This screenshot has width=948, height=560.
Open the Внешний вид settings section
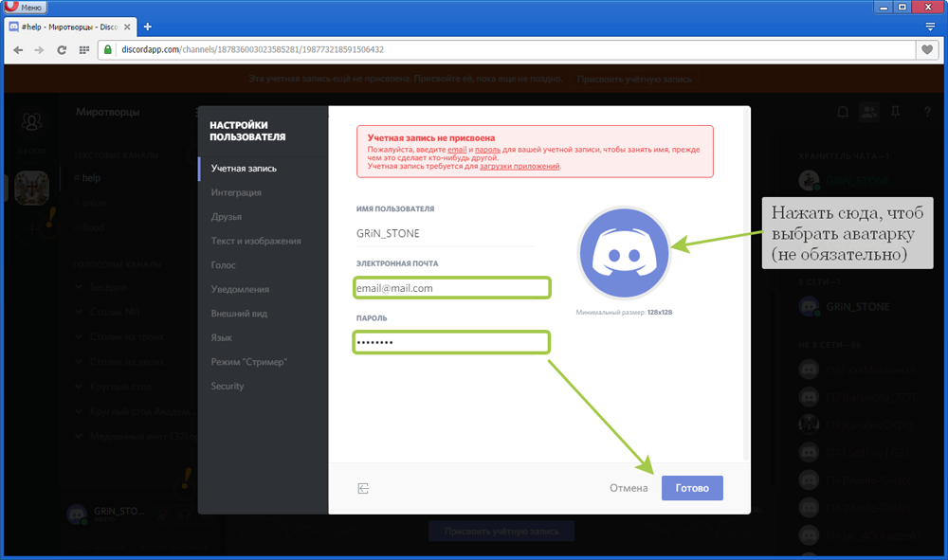click(263, 314)
